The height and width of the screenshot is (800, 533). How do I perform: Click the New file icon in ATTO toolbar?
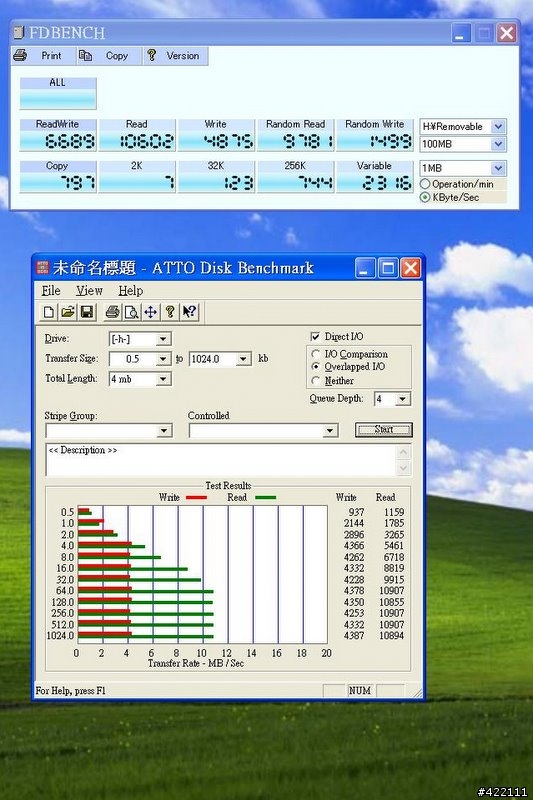tap(48, 312)
